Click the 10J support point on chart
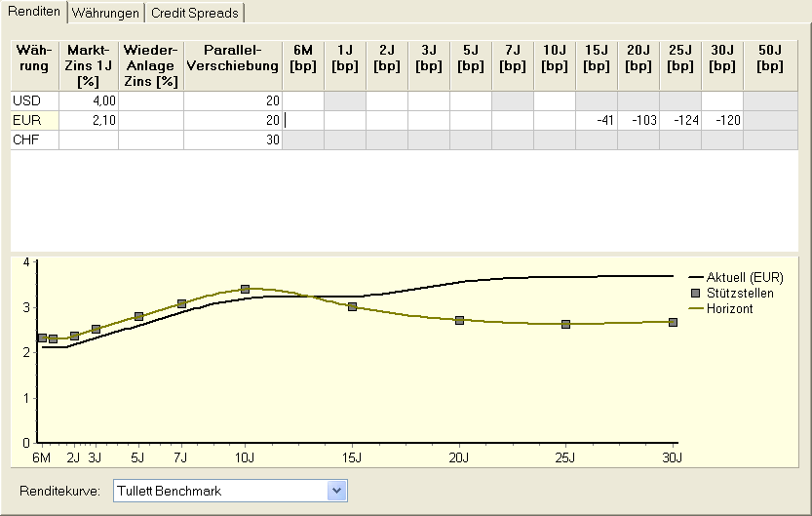Viewport: 812px width, 516px height. [x=245, y=289]
